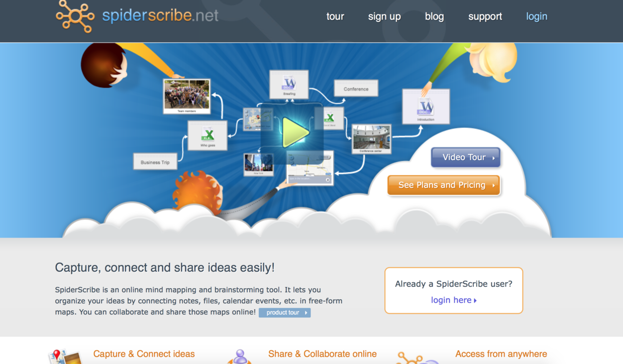623x364 pixels.
Task: Play the intro video with the green play button
Action: coord(295,133)
